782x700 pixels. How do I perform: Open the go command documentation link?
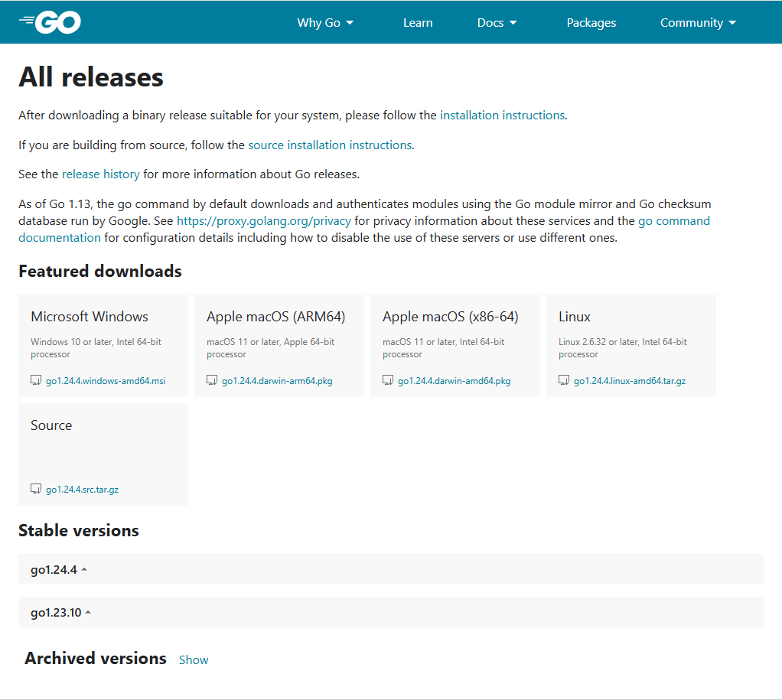674,221
